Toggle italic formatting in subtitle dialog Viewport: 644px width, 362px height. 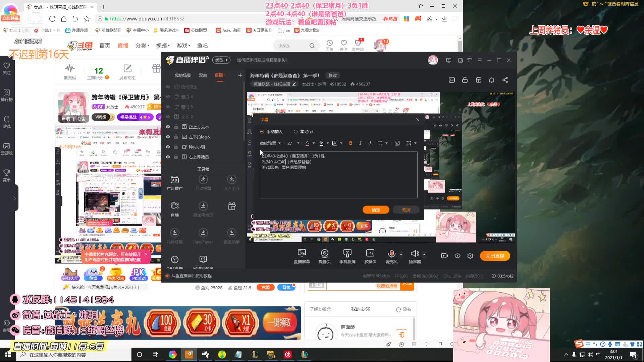pos(360,143)
